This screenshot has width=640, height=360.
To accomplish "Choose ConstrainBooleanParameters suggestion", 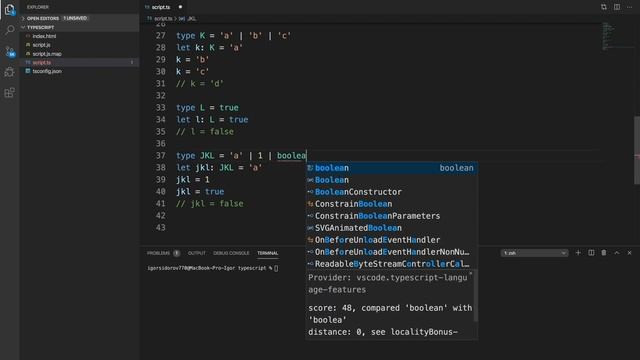I will click(392, 216).
